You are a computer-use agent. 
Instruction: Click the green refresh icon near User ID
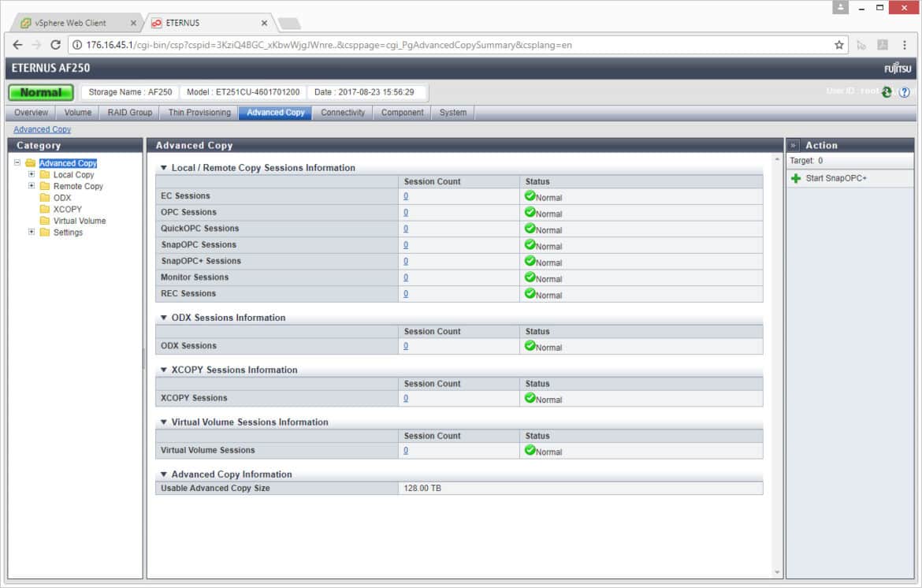point(887,91)
